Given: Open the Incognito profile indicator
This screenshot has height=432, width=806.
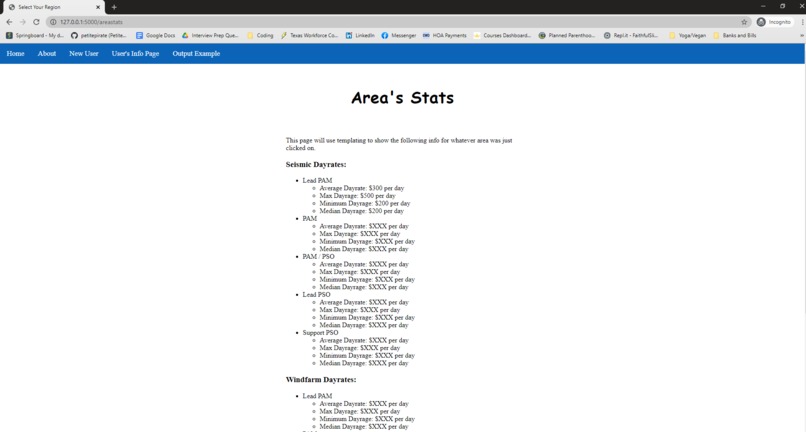Looking at the screenshot, I should tap(774, 22).
